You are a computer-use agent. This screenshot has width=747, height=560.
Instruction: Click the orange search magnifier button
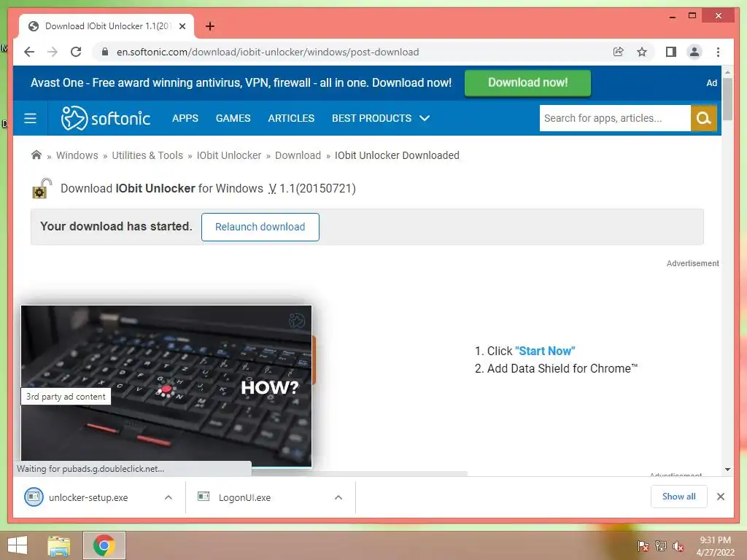[704, 118]
